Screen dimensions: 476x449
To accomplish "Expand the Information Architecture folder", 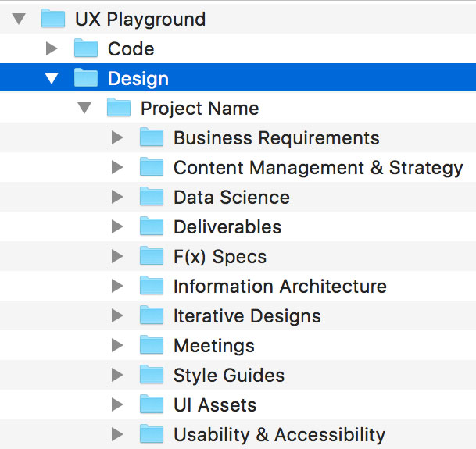I will (x=117, y=286).
